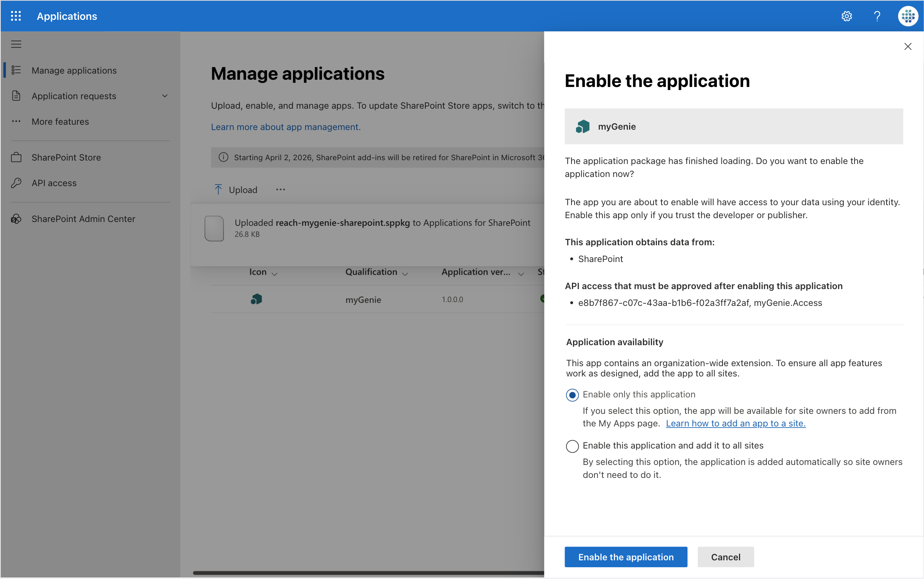The width and height of the screenshot is (924, 579).
Task: Click the version 1.0.0.0 cell
Action: pos(452,299)
